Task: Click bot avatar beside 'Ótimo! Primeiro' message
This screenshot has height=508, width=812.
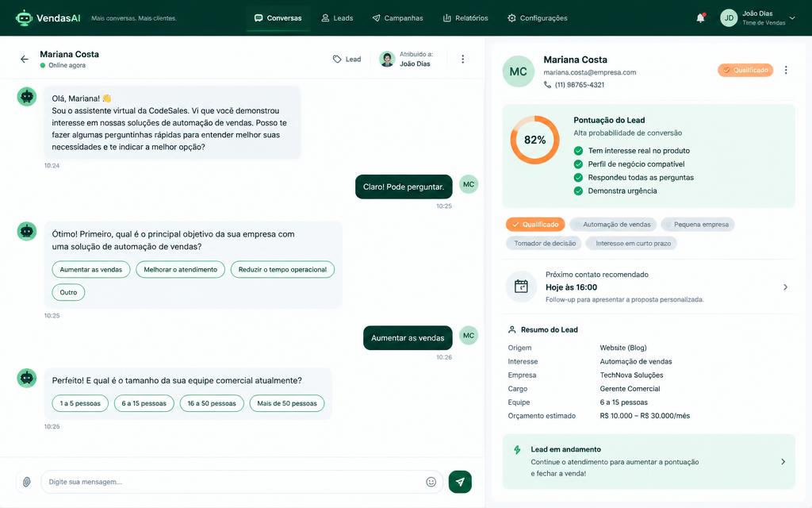Action: (x=27, y=231)
